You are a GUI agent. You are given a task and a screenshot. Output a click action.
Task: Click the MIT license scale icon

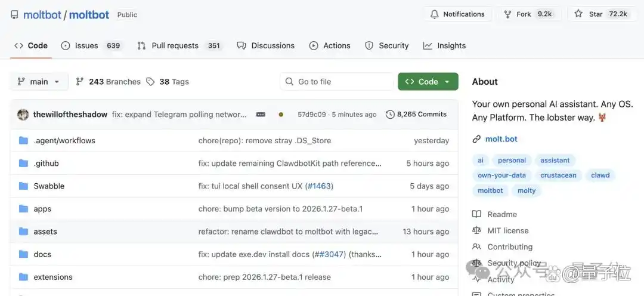(476, 230)
